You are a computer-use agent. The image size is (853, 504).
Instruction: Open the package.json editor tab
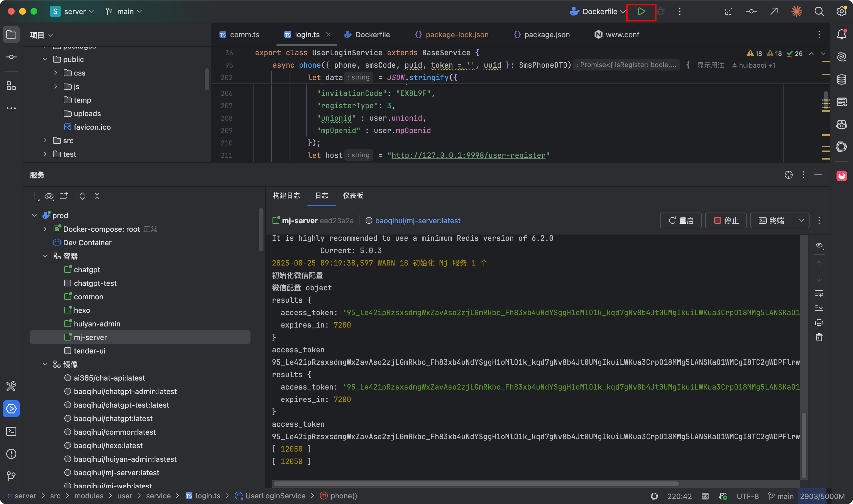point(546,35)
